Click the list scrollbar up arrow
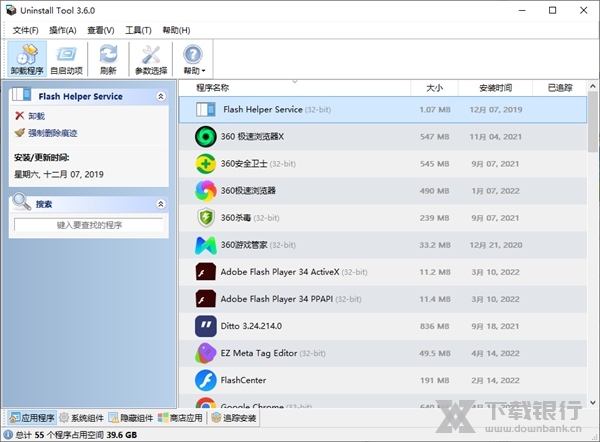 click(593, 86)
